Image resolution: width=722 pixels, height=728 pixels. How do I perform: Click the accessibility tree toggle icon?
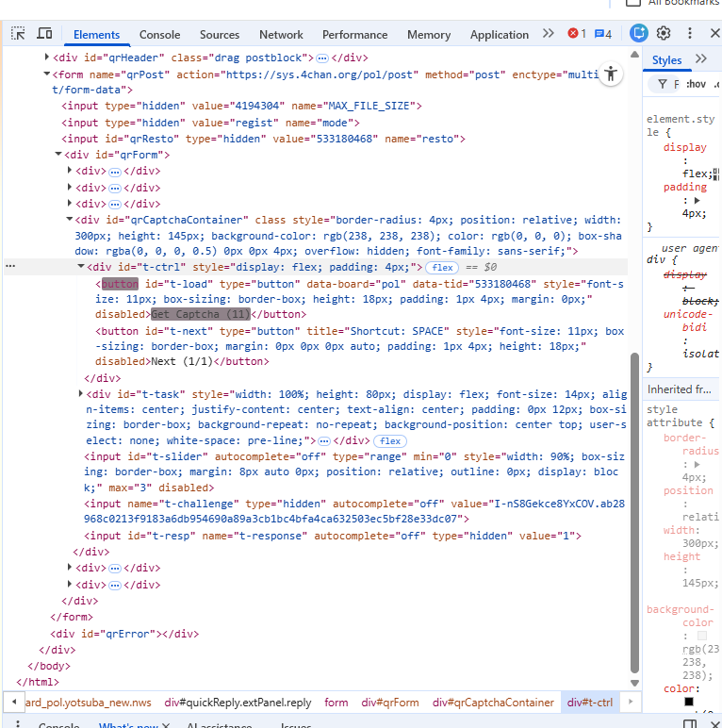[x=611, y=74]
